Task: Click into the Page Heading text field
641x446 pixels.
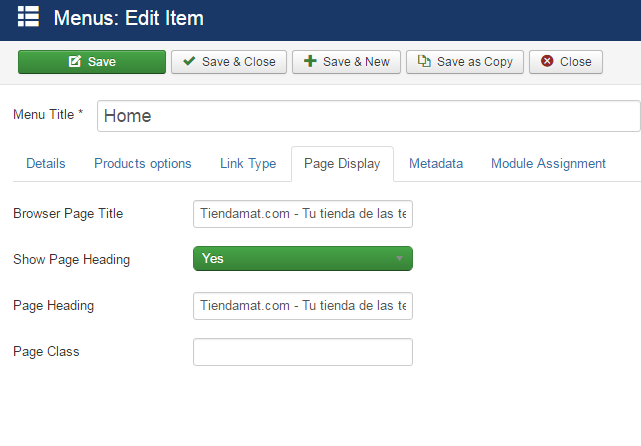Action: [x=302, y=306]
